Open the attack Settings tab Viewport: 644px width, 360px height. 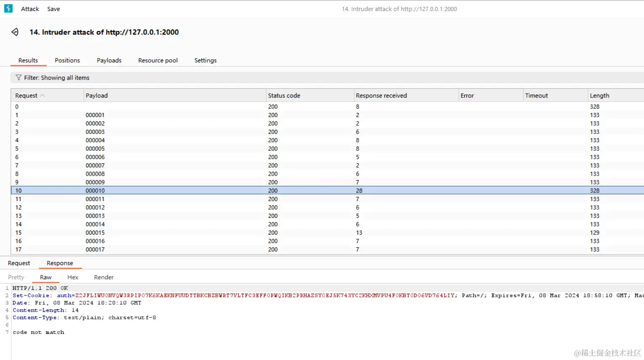tap(205, 60)
